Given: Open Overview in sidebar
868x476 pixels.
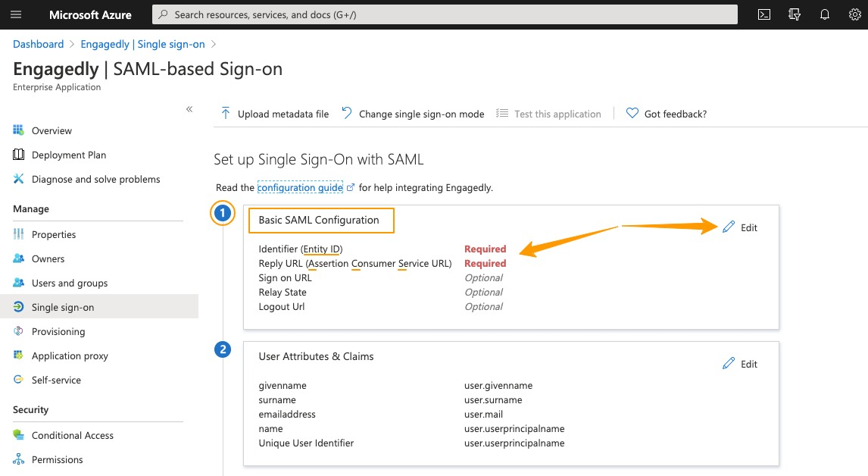Looking at the screenshot, I should [x=52, y=131].
